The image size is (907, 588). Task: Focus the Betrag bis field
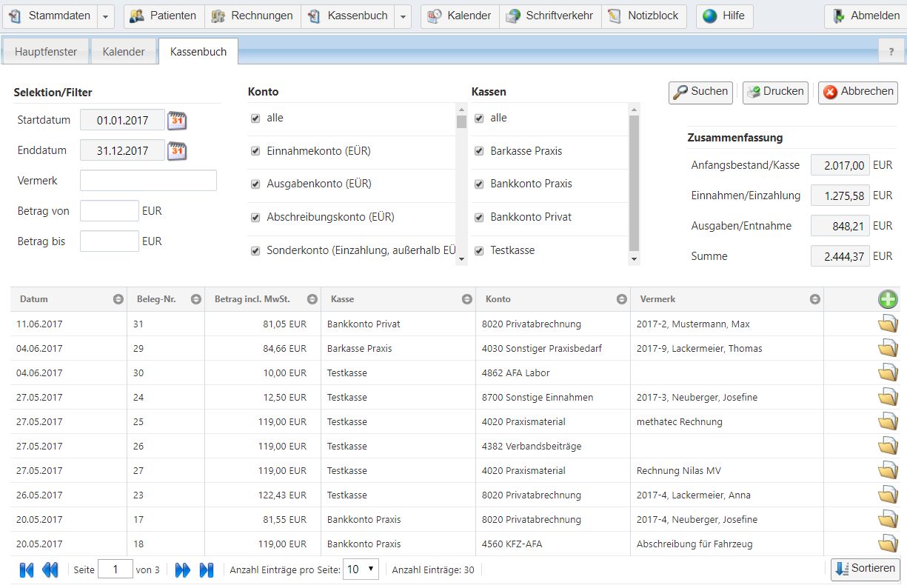coord(110,241)
